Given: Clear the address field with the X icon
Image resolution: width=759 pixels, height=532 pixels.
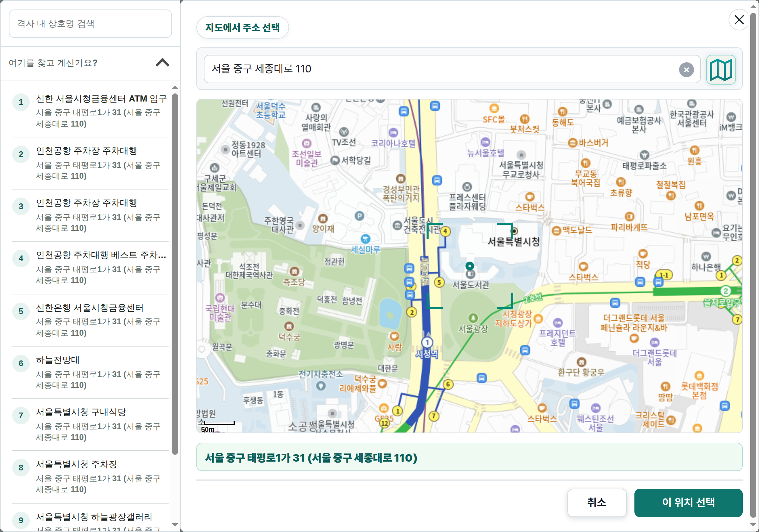Looking at the screenshot, I should tap(686, 70).
